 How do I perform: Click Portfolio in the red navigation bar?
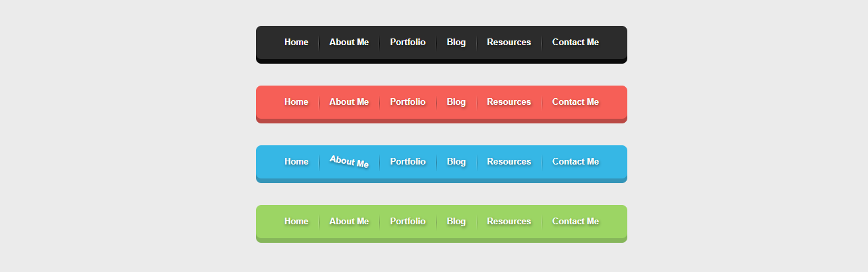click(x=408, y=102)
